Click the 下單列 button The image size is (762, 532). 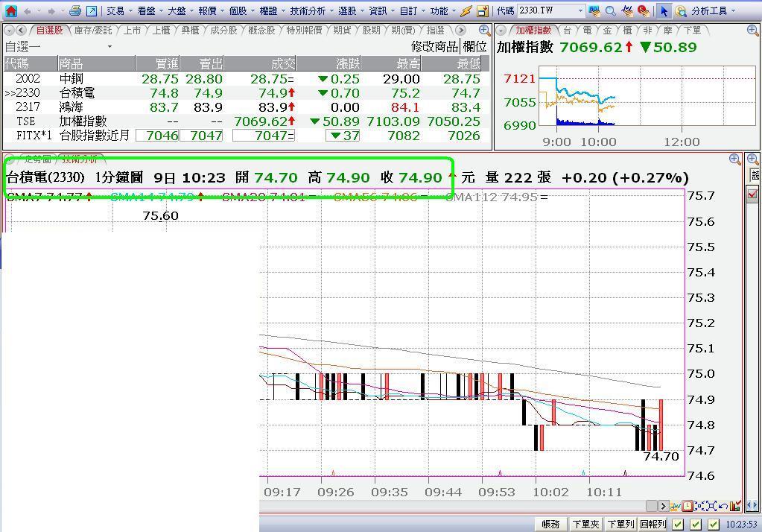tap(620, 525)
